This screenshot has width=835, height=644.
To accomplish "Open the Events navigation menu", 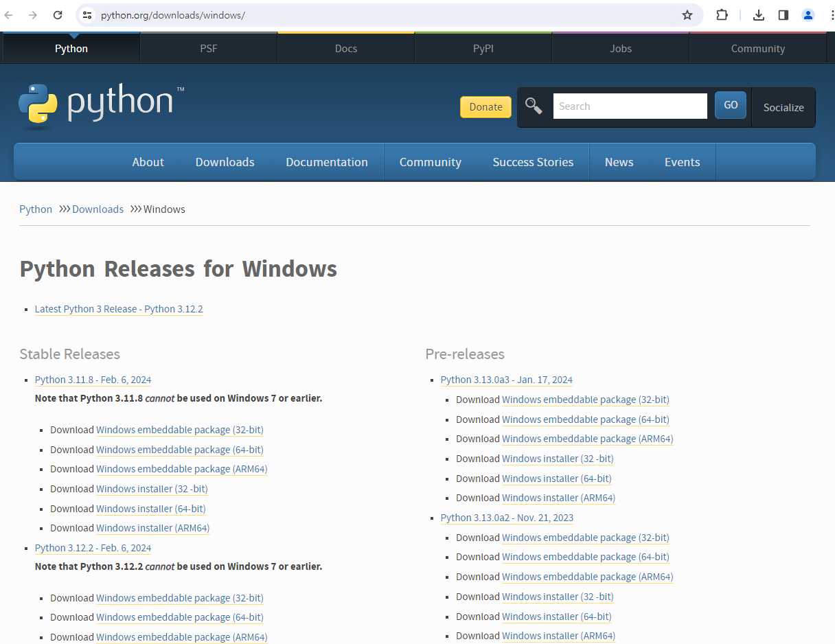I will 683,162.
